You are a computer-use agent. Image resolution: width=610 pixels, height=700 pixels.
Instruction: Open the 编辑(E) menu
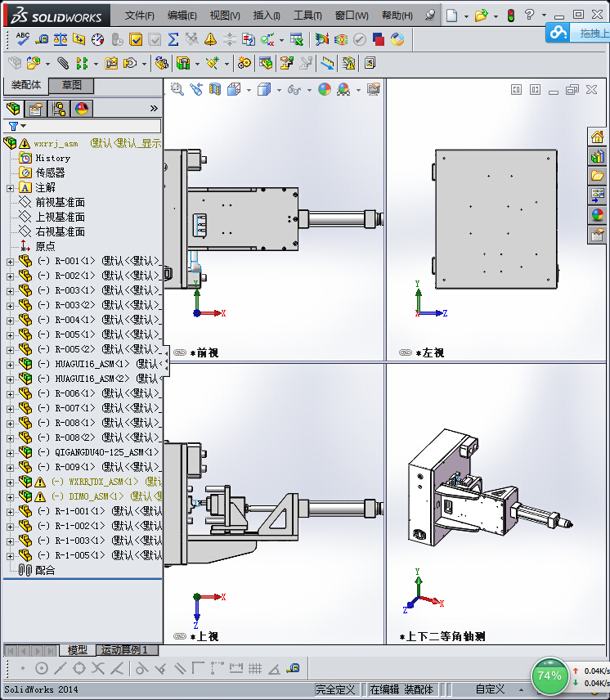(x=182, y=16)
